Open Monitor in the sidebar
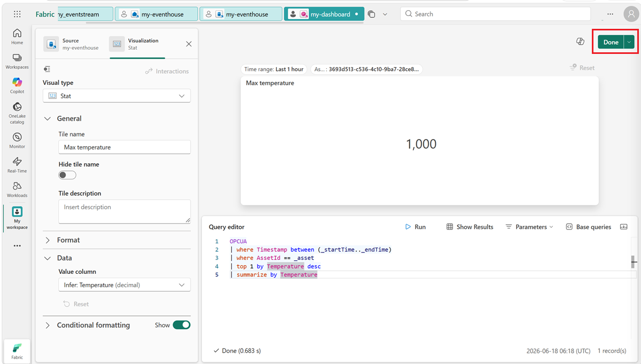The image size is (641, 364). [x=17, y=141]
